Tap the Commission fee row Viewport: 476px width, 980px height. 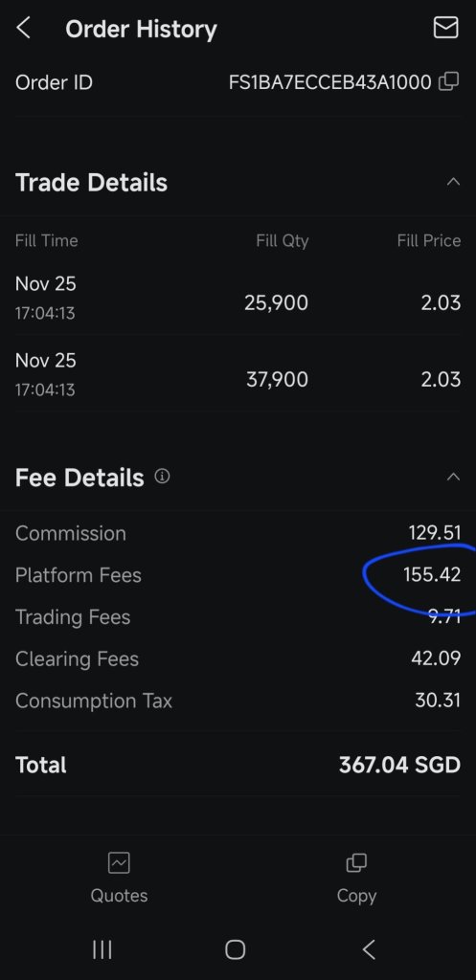click(238, 533)
